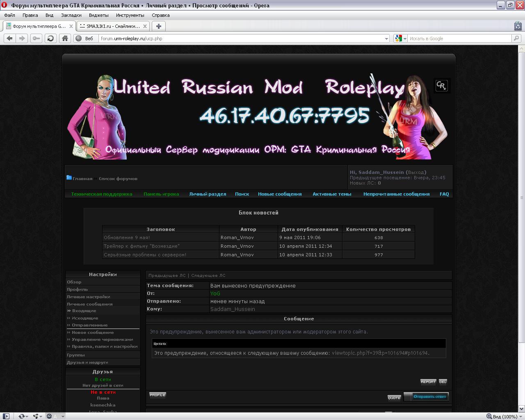Compose via Новое сообщение link
525x420 pixels.
point(93,332)
